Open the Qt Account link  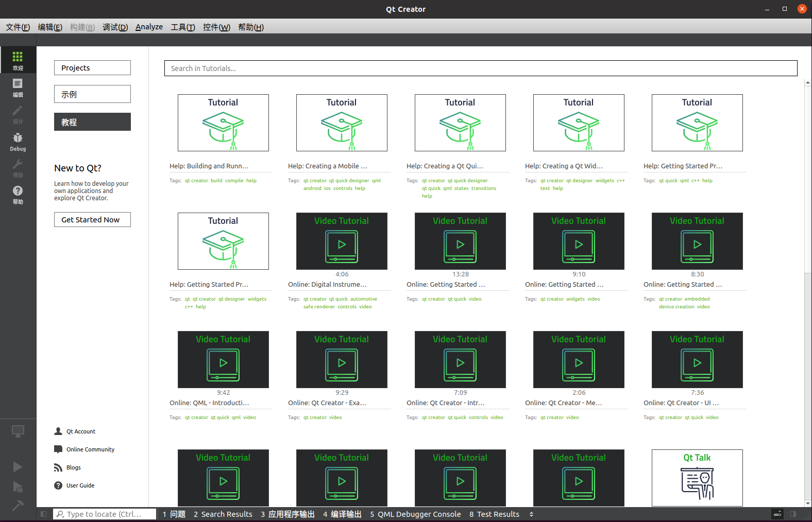pos(81,431)
